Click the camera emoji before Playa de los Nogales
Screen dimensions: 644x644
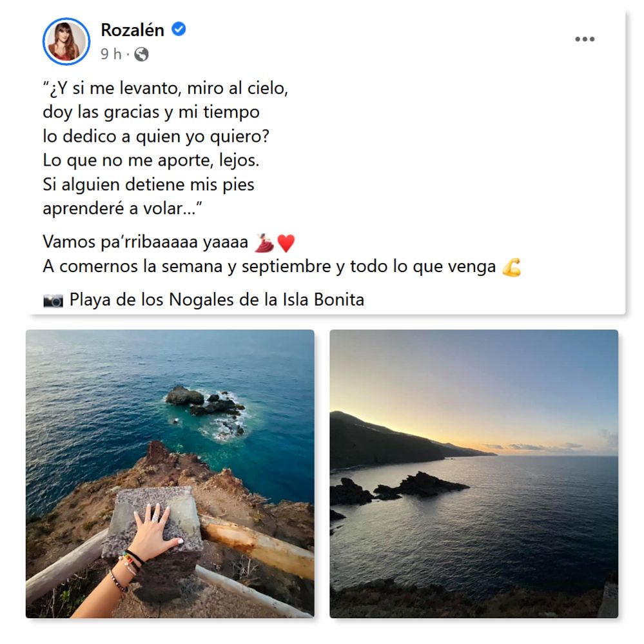click(x=54, y=300)
